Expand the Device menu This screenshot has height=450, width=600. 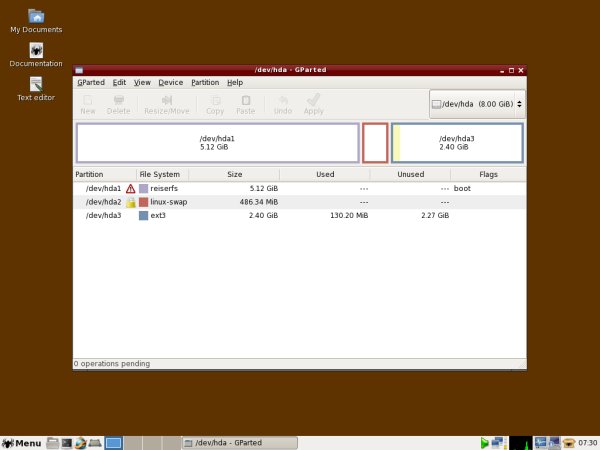[171, 82]
